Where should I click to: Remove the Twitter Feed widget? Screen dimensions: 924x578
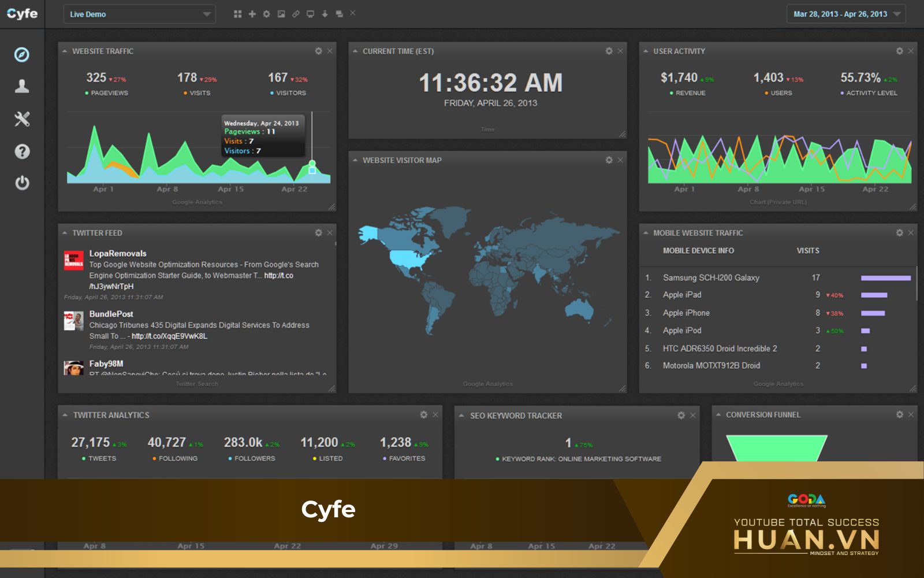tap(330, 232)
